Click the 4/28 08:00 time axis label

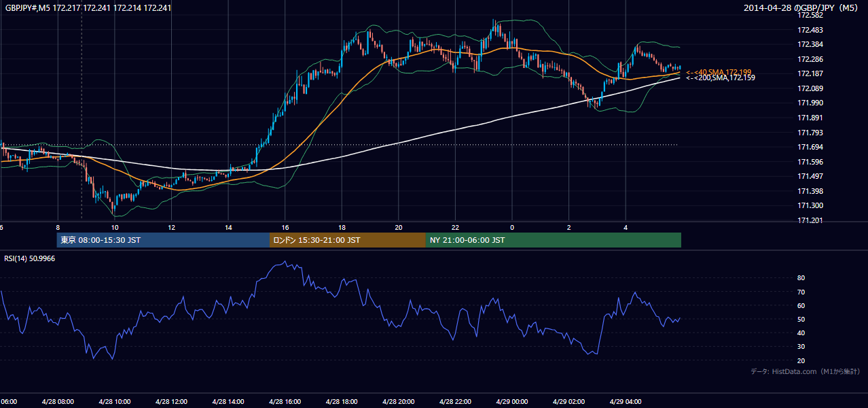tap(57, 402)
